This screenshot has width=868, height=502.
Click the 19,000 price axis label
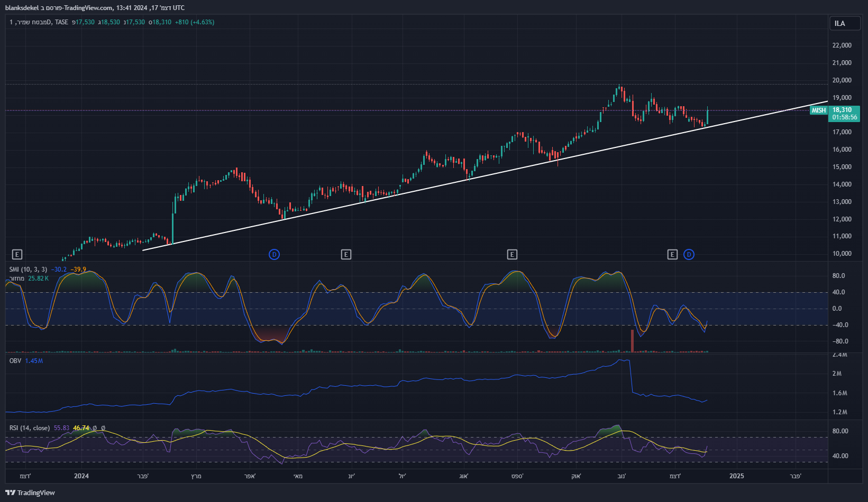click(x=842, y=98)
